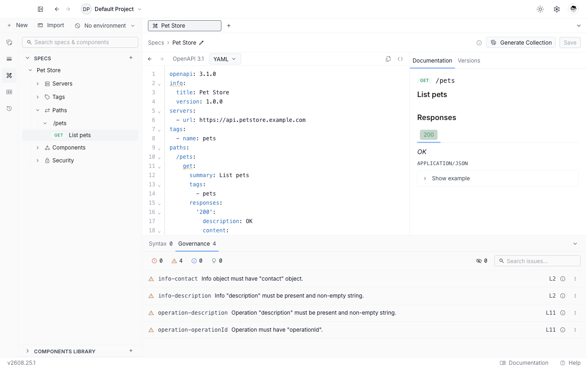Open the No environment selector

coord(105,26)
